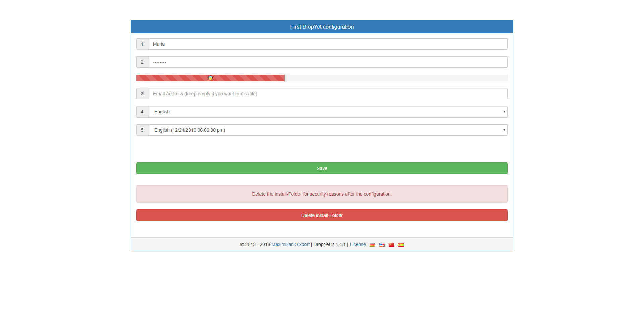
Task: Click the step label numbered 3
Action: click(x=142, y=94)
